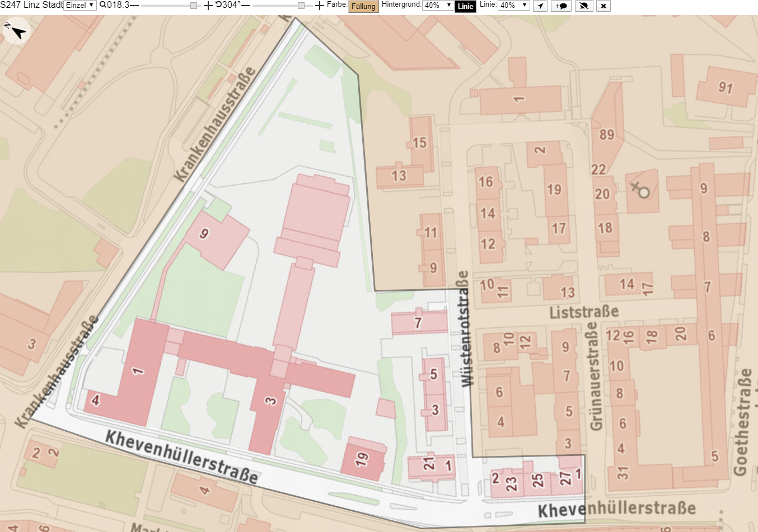Image resolution: width=758 pixels, height=532 pixels.
Task: Open the Linie opacity dropdown
Action: 514,6
